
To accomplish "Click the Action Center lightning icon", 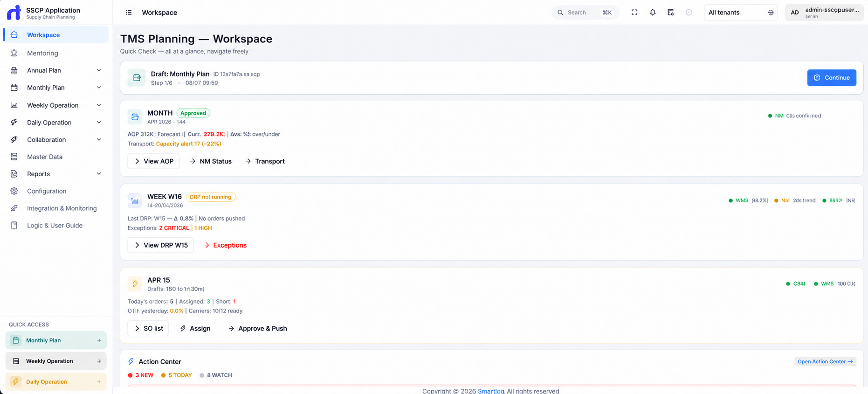I will pyautogui.click(x=131, y=362).
